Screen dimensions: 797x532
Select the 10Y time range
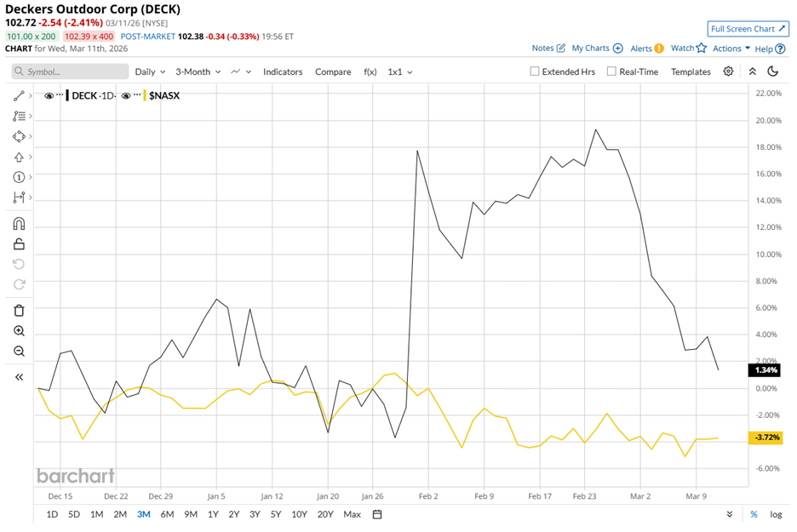click(299, 514)
